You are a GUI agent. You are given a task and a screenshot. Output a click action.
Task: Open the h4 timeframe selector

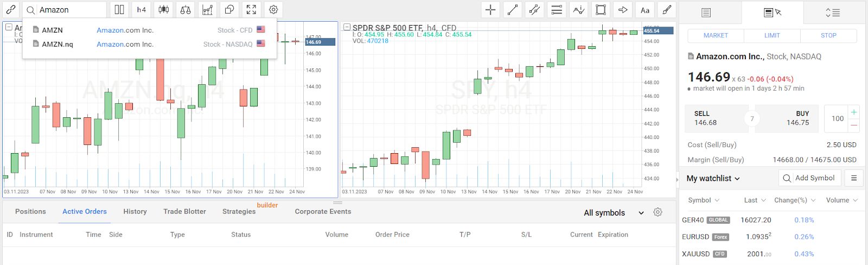(142, 10)
